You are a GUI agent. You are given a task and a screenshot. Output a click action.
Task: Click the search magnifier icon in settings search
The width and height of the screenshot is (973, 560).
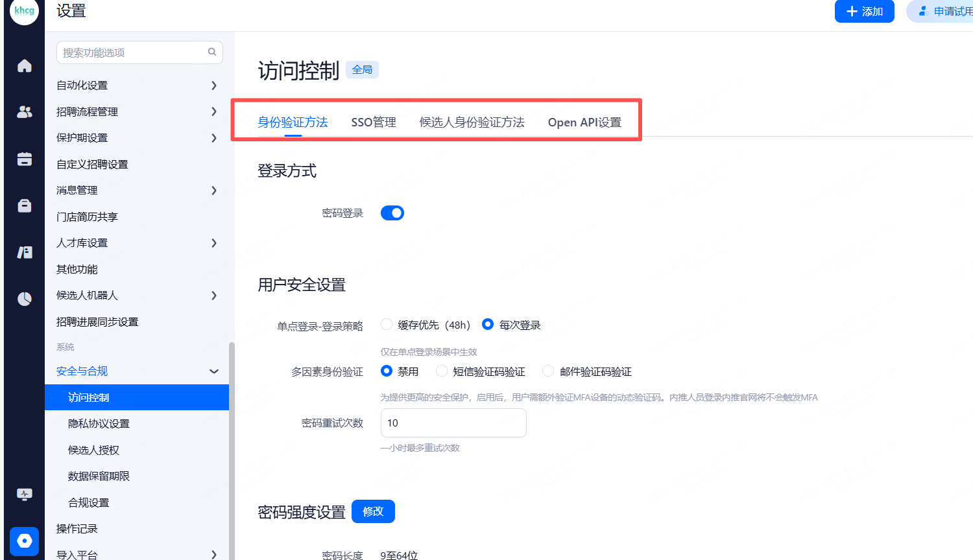click(212, 52)
